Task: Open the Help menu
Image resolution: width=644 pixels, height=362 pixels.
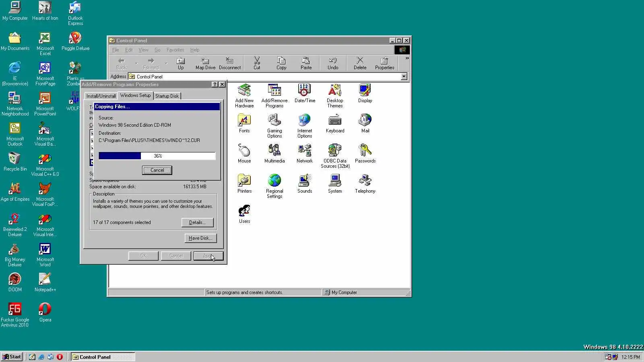Action: point(195,50)
